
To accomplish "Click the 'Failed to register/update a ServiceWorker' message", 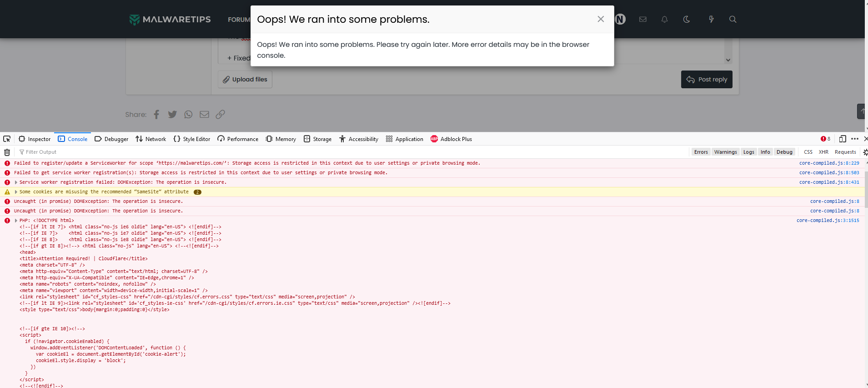I will coord(247,163).
